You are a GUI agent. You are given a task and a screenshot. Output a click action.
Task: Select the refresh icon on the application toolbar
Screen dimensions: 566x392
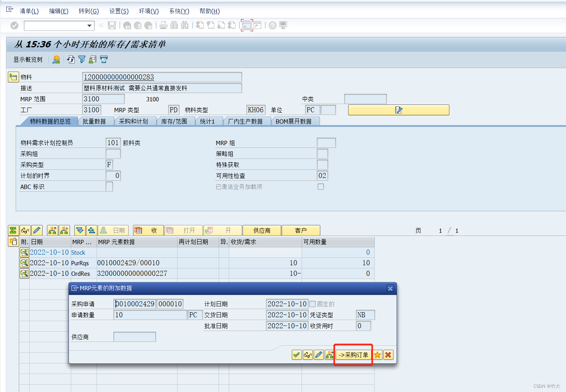[70, 59]
